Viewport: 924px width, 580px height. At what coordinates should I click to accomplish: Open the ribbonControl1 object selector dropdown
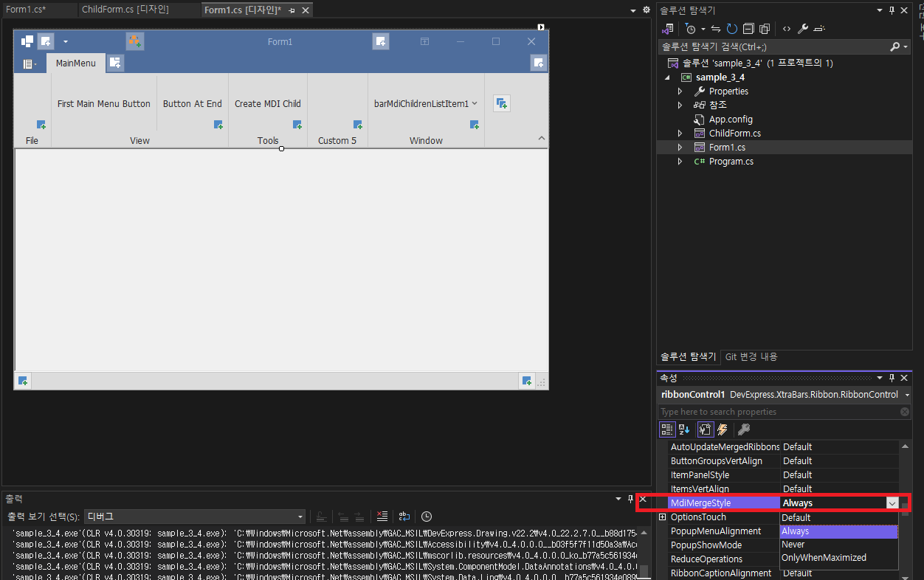click(907, 395)
